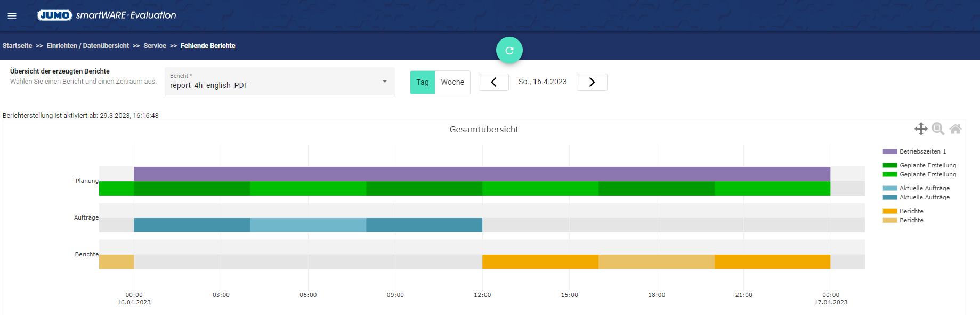
Task: Open the hamburger navigation menu
Action: [12, 15]
